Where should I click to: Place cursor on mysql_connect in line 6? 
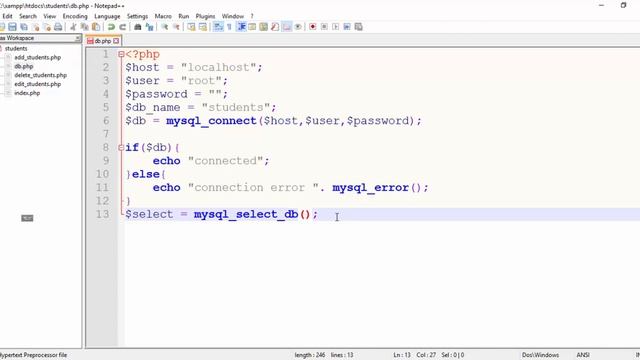[x=211, y=121]
